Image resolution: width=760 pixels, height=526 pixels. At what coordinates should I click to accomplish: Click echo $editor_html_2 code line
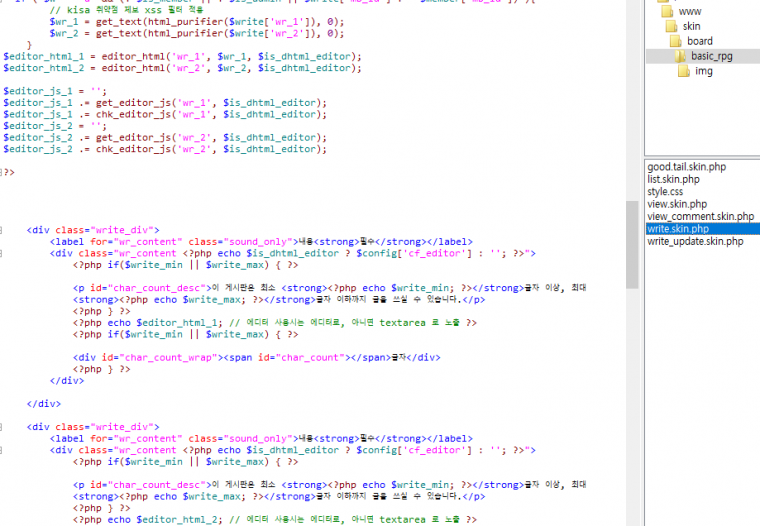pyautogui.click(x=274, y=520)
